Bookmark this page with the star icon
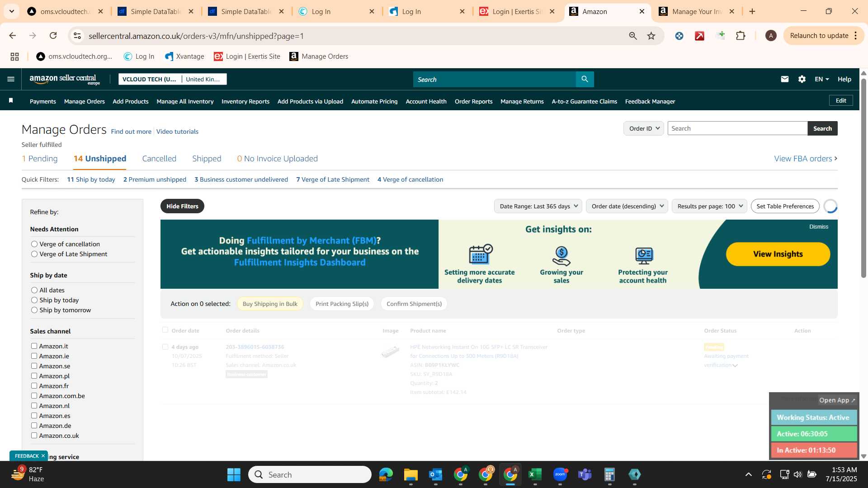The height and width of the screenshot is (488, 868). [x=651, y=36]
